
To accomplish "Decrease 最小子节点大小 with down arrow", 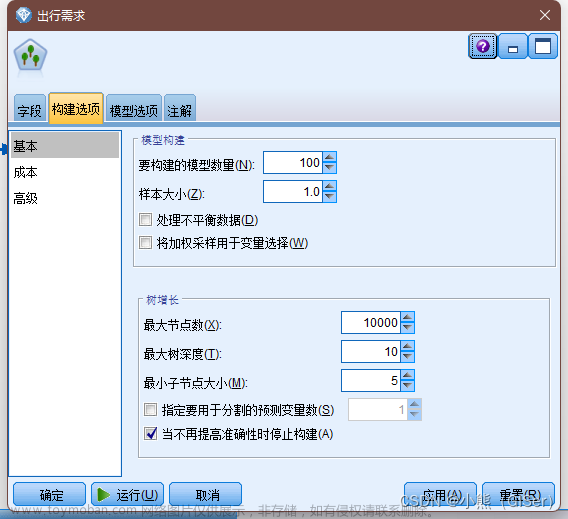I will pyautogui.click(x=408, y=385).
